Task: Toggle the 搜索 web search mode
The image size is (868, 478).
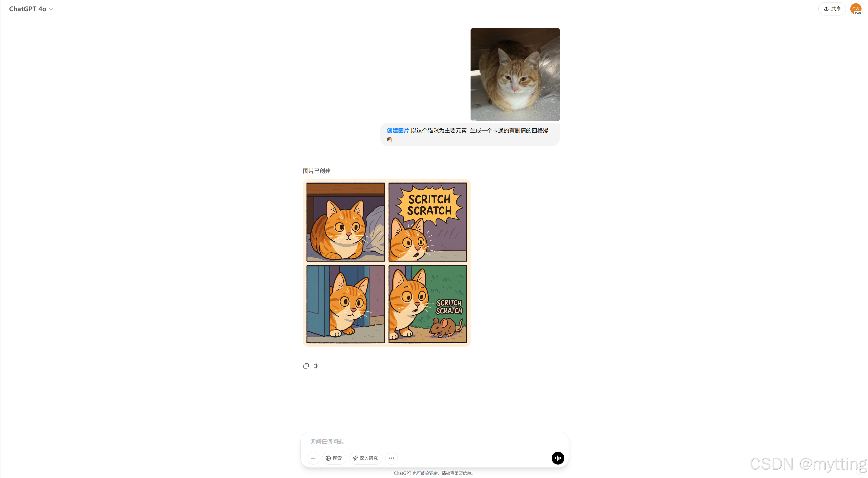Action: pyautogui.click(x=334, y=458)
